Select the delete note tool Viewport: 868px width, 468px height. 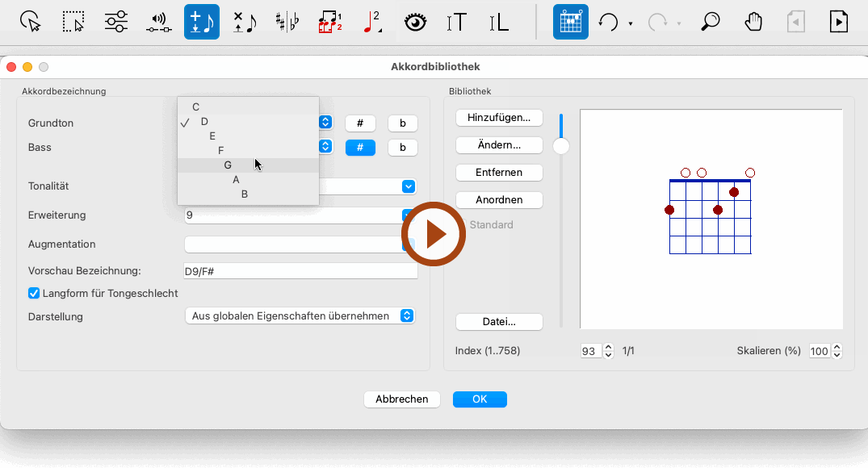244,22
